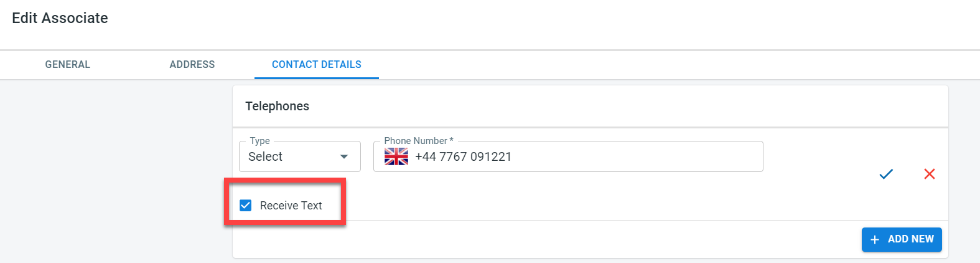Screen dimensions: 980x263
Task: Click the Type field label
Action: 259,141
